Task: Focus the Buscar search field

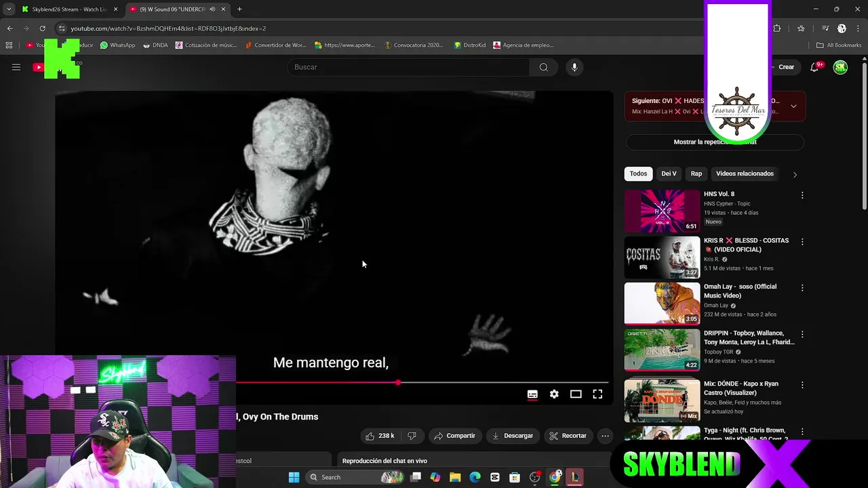Action: [x=408, y=67]
